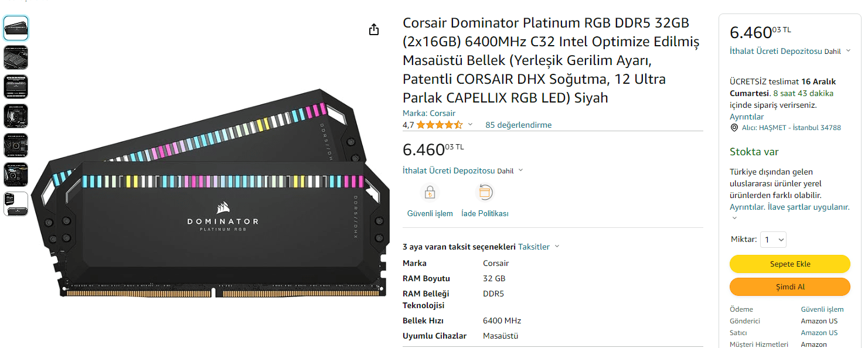Select the last thumbnail with white background
868x348 pixels.
[16, 204]
